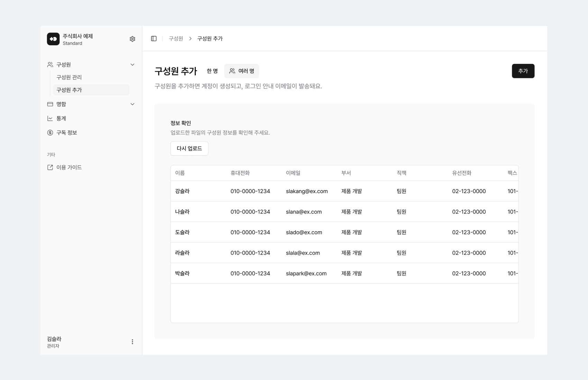The width and height of the screenshot is (588, 380).
Task: Select the name cell 나슬라
Action: (182, 212)
